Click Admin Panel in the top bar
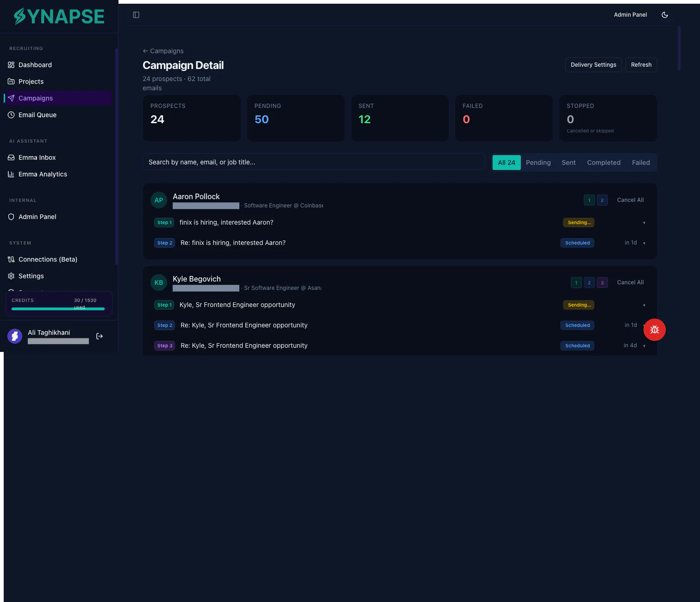The image size is (700, 602). coord(631,15)
